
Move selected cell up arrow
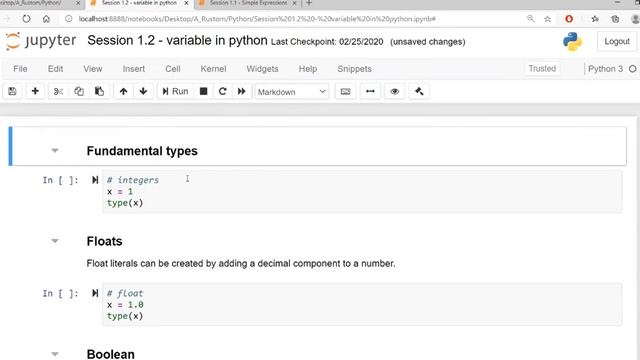tap(123, 91)
